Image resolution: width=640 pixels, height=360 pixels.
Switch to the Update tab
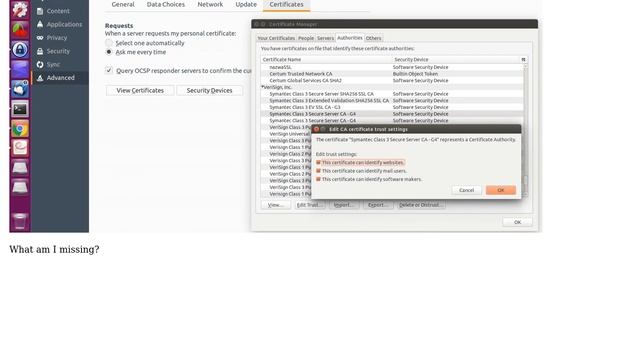coord(246,4)
